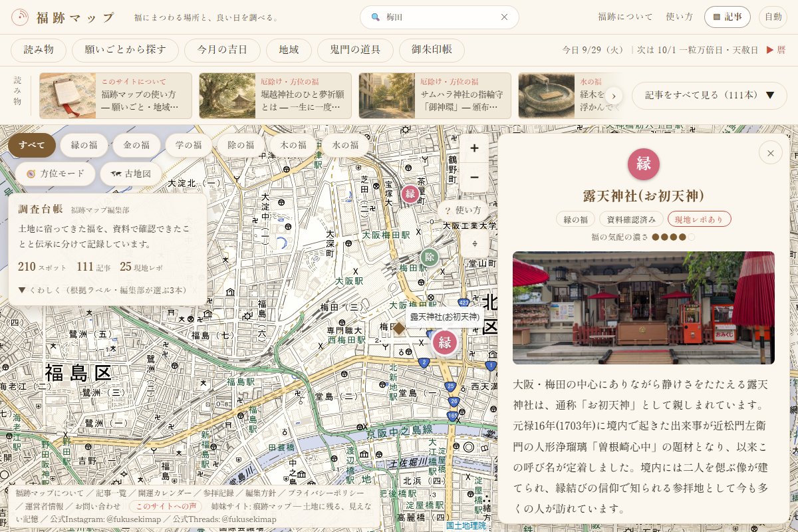Screen dimensions: 798x532
Task: Click the 縁の福 tag in the detail panel
Action: click(x=575, y=219)
